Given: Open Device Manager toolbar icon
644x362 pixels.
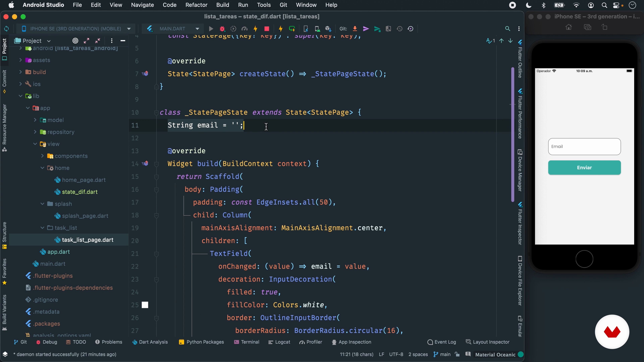Looking at the screenshot, I should 317,29.
